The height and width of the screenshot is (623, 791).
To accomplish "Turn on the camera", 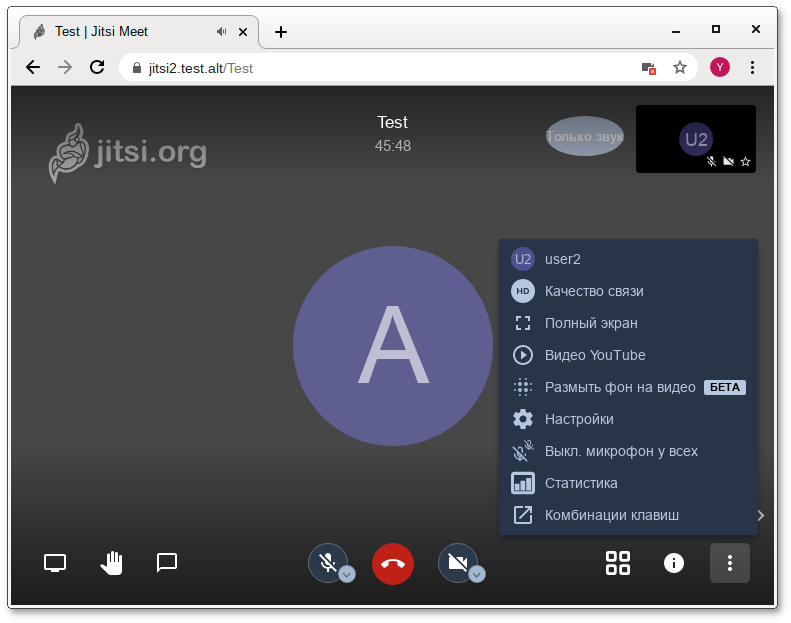I will [x=458, y=563].
